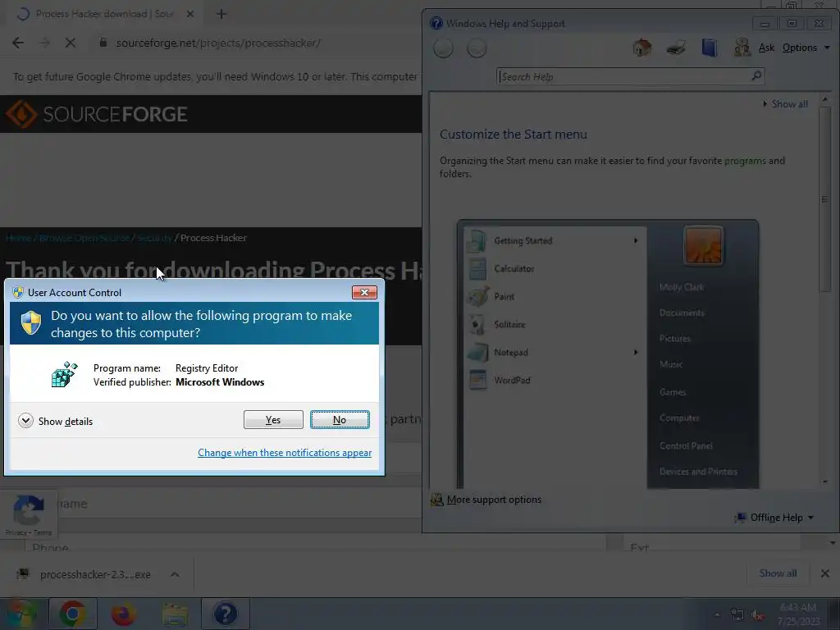Close the Chrome downloads bar

pos(825,573)
